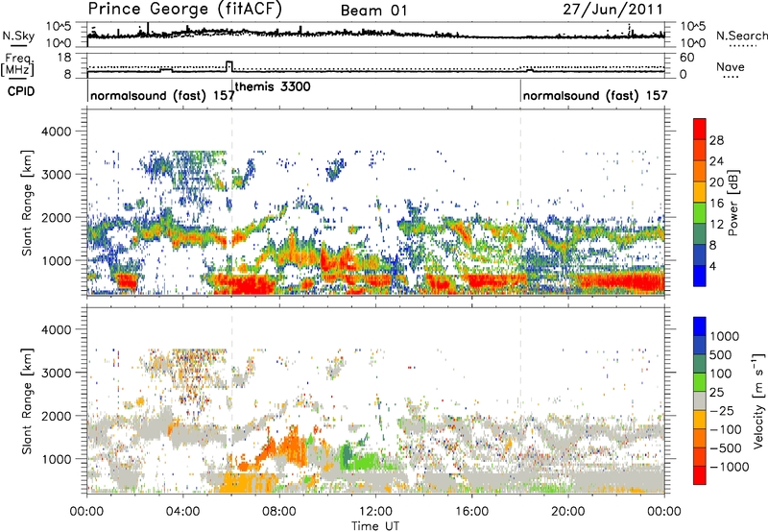
Task: Pick the red bottom segment of Velocity colorbar
Action: tap(700, 475)
